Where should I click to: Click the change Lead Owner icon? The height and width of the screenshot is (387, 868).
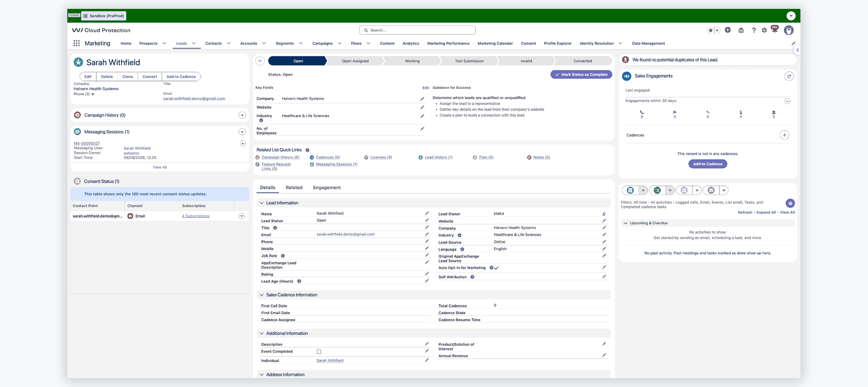(604, 214)
